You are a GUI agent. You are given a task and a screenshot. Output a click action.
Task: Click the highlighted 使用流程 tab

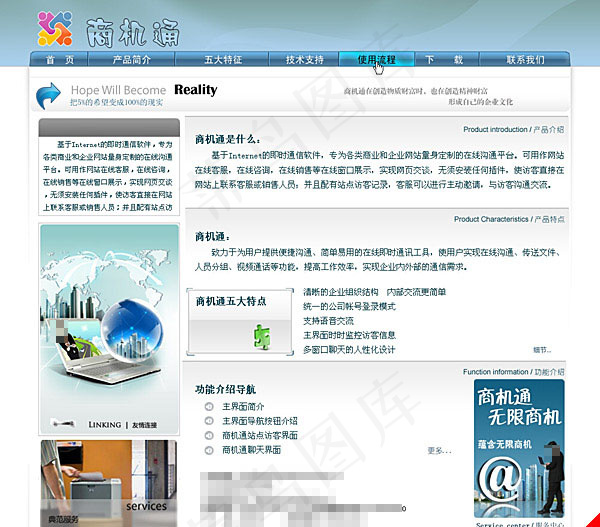tap(376, 60)
